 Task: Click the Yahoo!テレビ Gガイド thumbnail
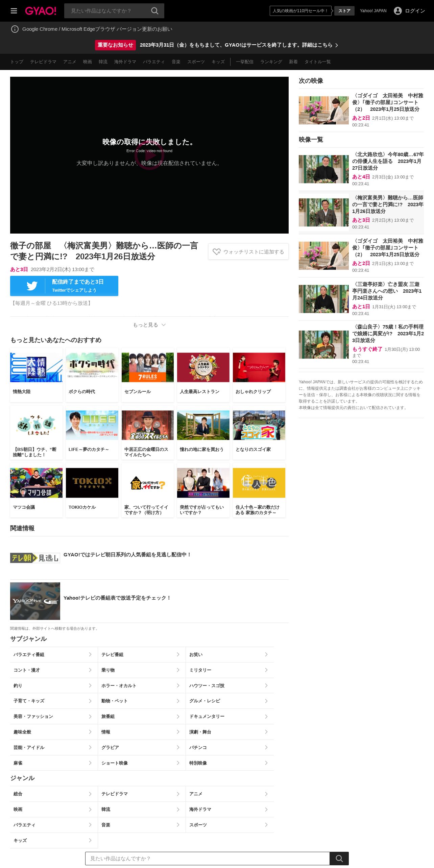tap(35, 601)
